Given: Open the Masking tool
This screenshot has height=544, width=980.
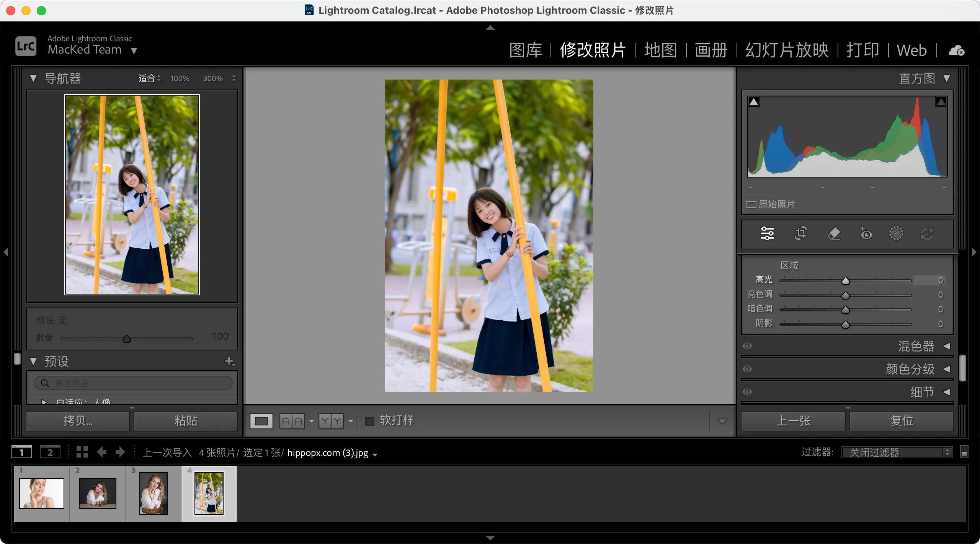Looking at the screenshot, I should [x=896, y=233].
